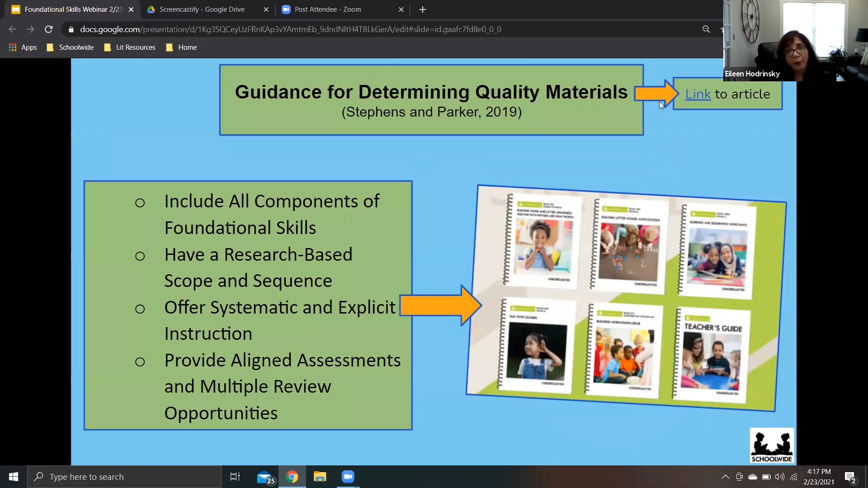This screenshot has height=488, width=868.
Task: Open Task View from the taskbar
Action: (x=235, y=477)
